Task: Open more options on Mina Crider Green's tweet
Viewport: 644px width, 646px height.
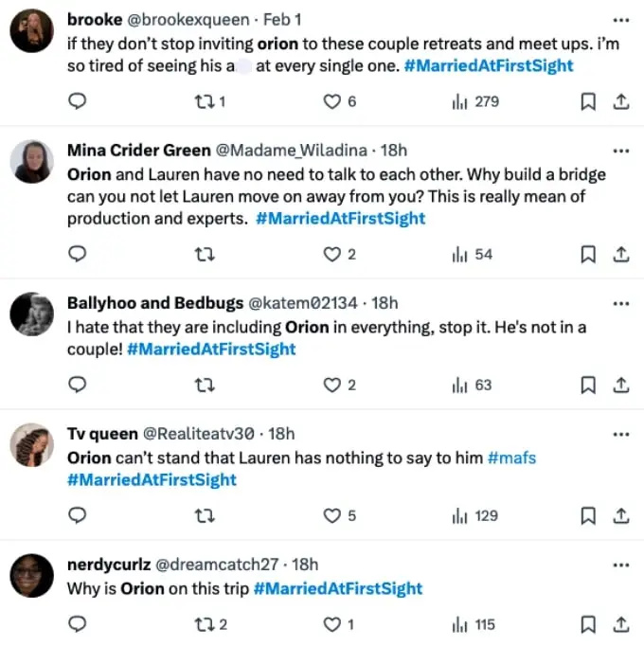Action: coord(621,151)
